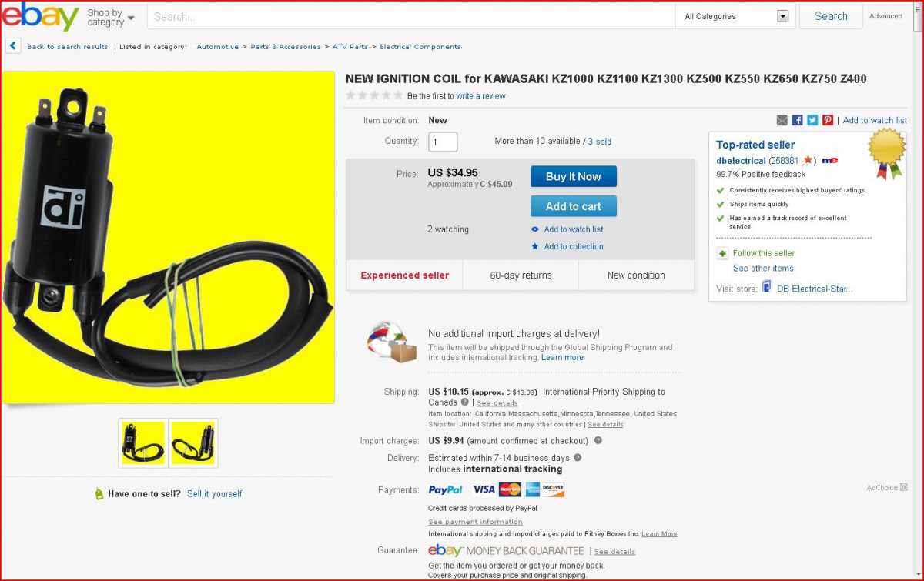The image size is (924, 581).
Task: Share listing via email icon
Action: (782, 120)
